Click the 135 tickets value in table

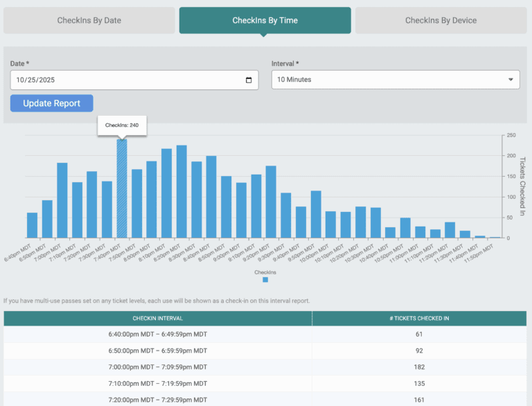click(418, 383)
